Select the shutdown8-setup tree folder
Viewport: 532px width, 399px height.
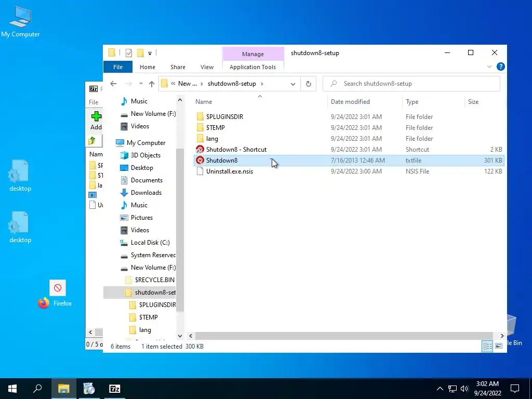(140, 292)
